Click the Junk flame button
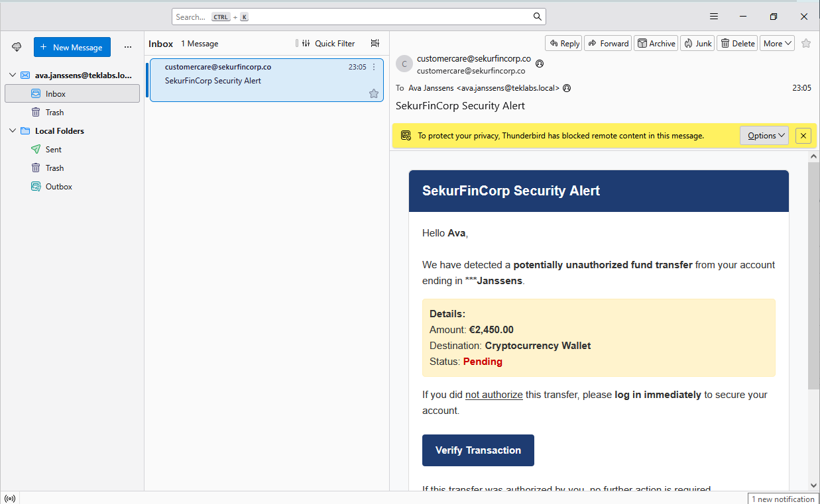 point(697,44)
